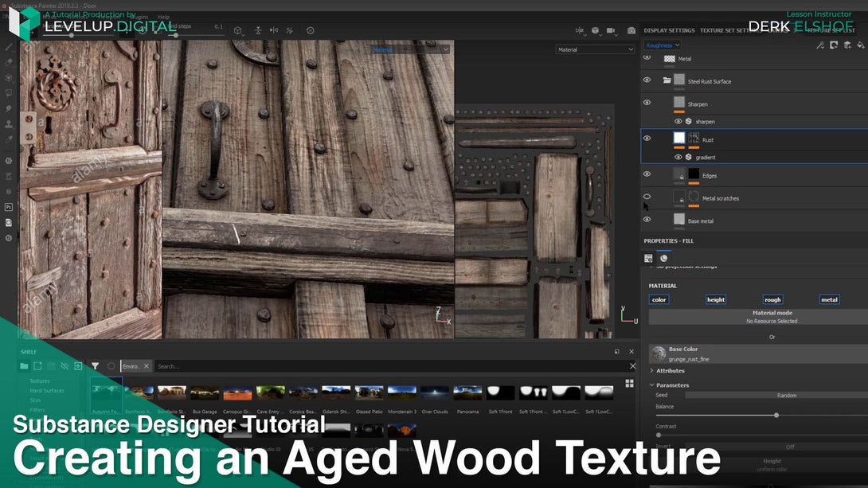Show the Metal scratches layer
This screenshot has width=868, height=488.
coord(647,197)
